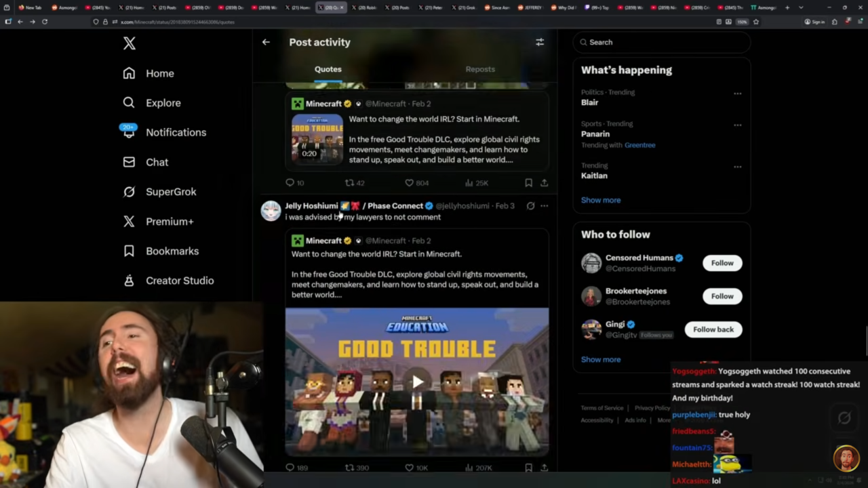Open more options for Kaitlan trend
Screen dimensions: 868x488
click(x=738, y=167)
